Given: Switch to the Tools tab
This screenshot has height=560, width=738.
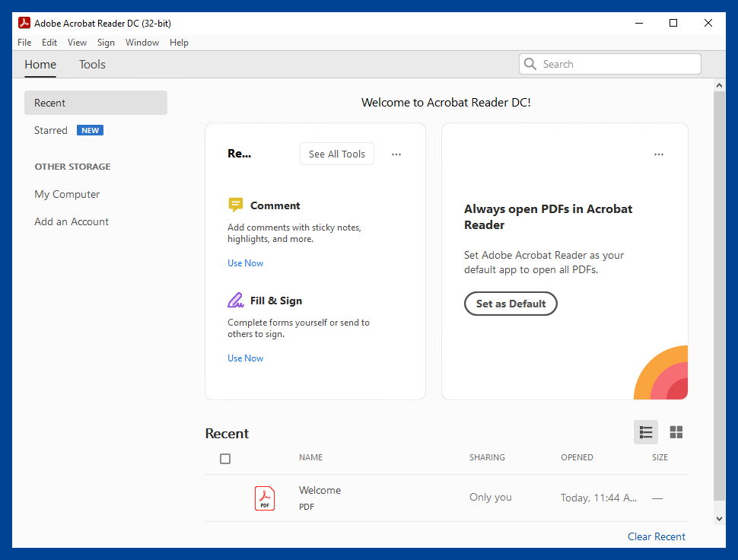Looking at the screenshot, I should pyautogui.click(x=92, y=65).
